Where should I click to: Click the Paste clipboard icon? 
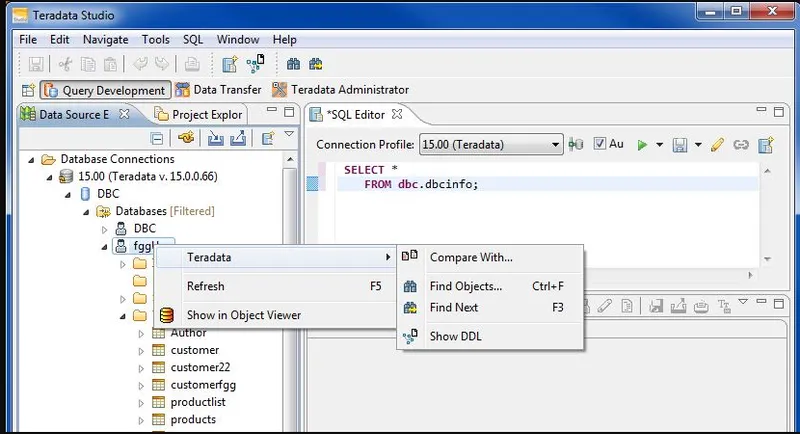click(x=110, y=64)
